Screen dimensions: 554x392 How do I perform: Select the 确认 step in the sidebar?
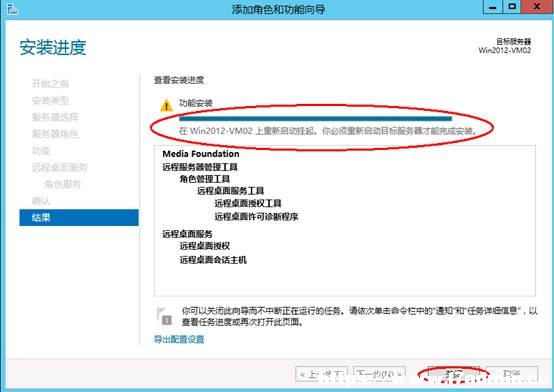click(41, 201)
